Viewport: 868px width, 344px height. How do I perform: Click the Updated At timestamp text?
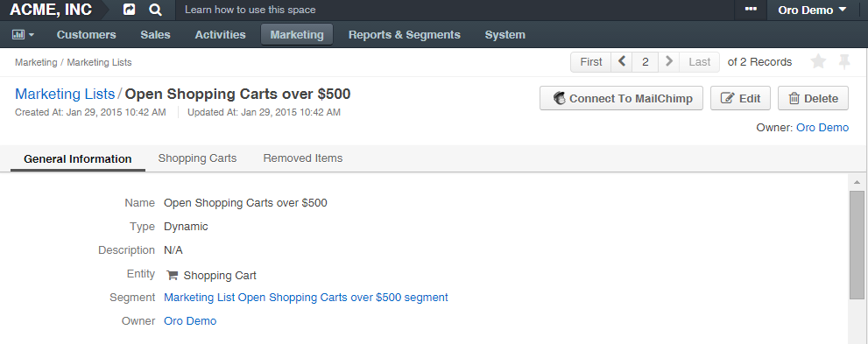[x=264, y=112]
